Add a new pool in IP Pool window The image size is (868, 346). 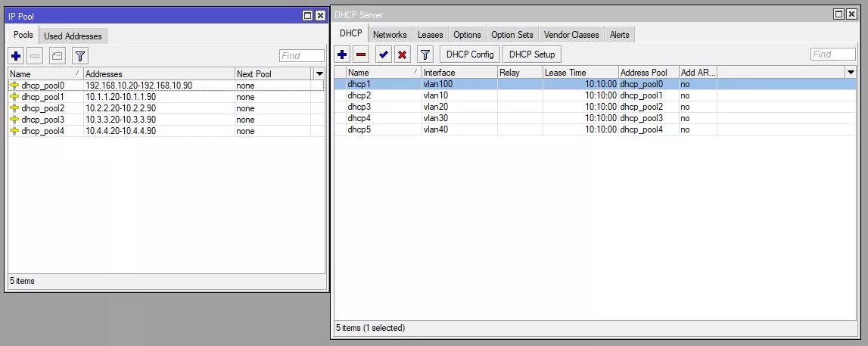click(16, 56)
